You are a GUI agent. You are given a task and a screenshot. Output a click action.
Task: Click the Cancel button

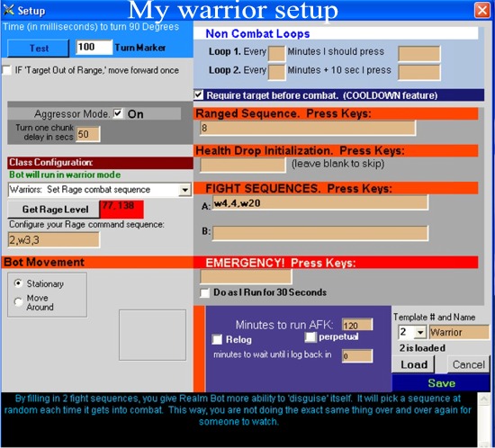tap(469, 364)
